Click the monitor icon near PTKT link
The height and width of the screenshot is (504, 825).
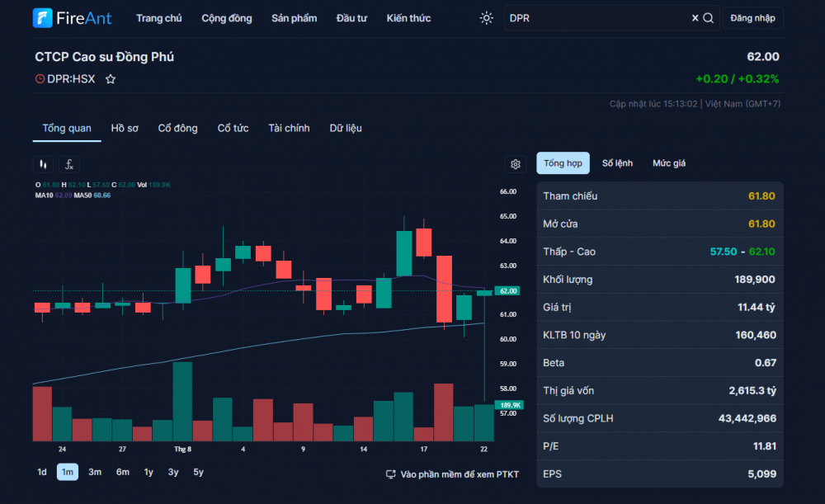(390, 474)
